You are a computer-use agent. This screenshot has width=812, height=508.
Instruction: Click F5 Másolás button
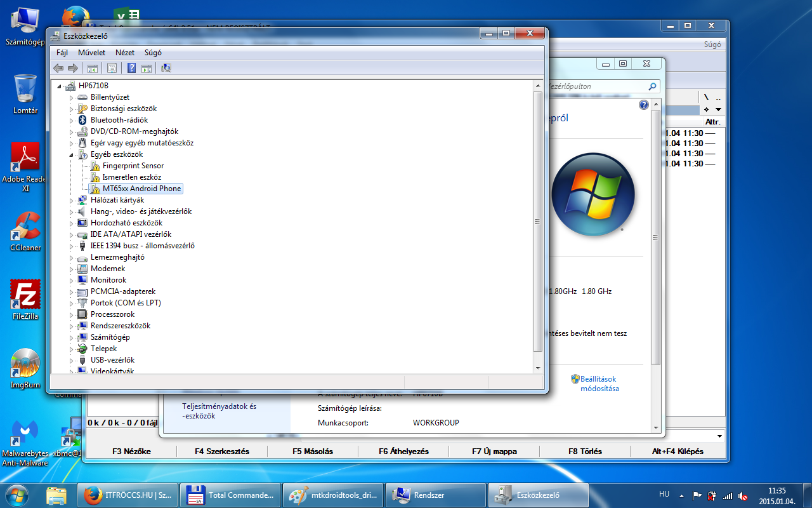point(313,451)
